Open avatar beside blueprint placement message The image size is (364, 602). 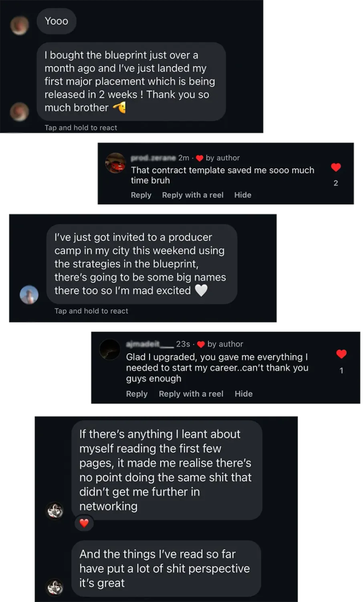pyautogui.click(x=19, y=111)
